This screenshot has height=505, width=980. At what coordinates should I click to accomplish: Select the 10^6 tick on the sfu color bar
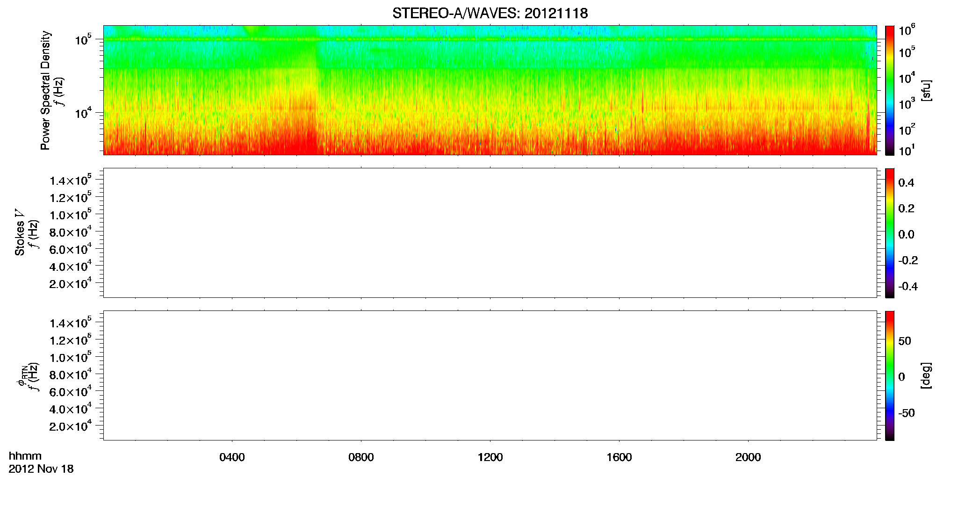coord(907,30)
